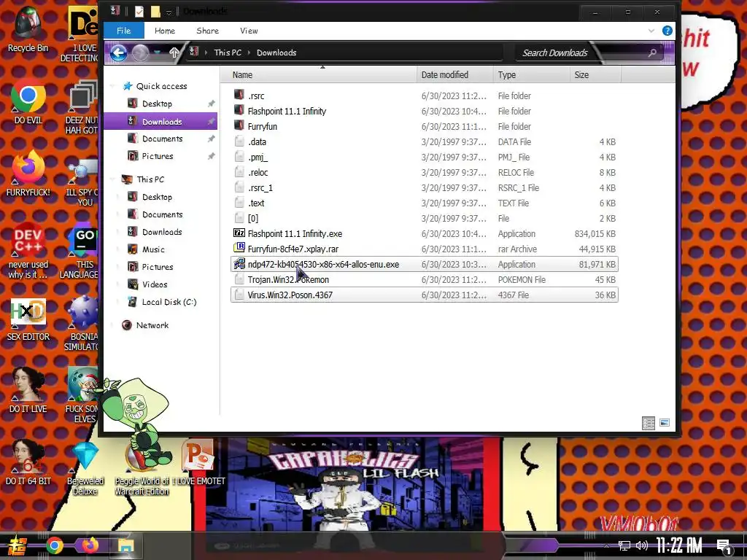This screenshot has height=560, width=747.
Task: Click the Start button on the taskbar
Action: pyautogui.click(x=18, y=545)
